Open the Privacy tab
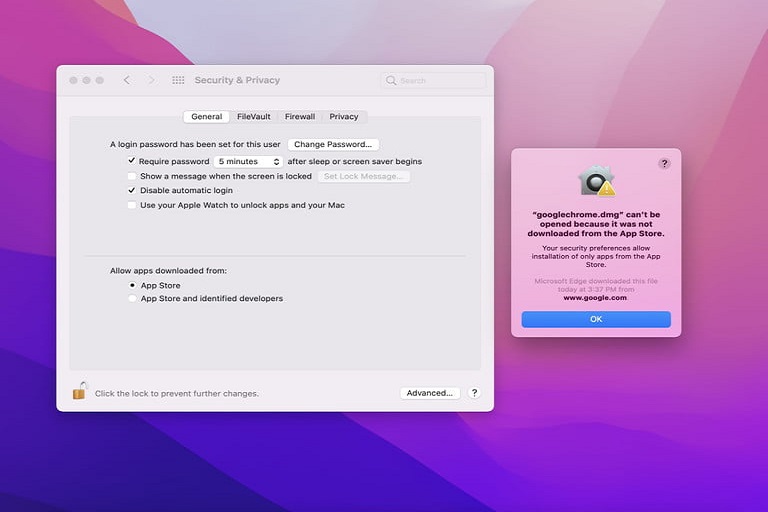Image resolution: width=768 pixels, height=512 pixels. pos(343,117)
